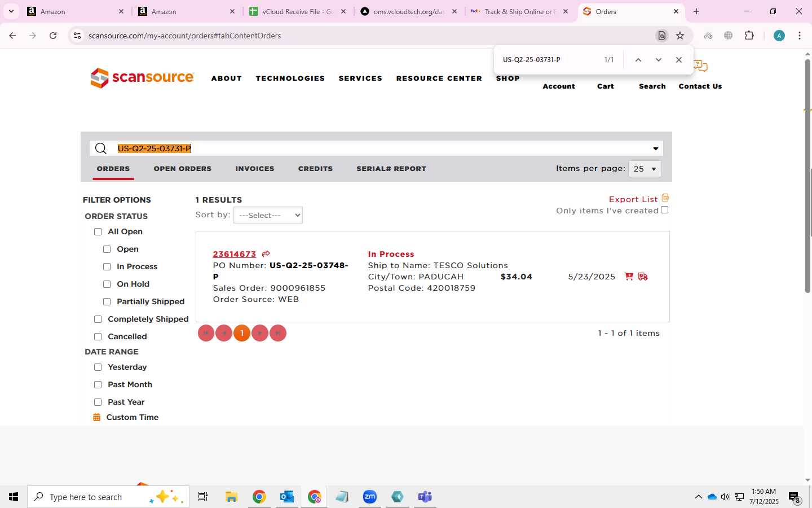This screenshot has height=508, width=812.
Task: Click page 1 pagination button
Action: (x=242, y=333)
